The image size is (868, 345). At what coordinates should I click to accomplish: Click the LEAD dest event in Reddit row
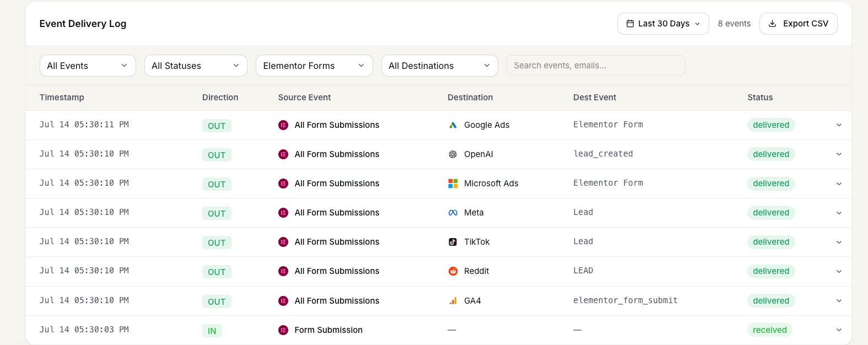pyautogui.click(x=583, y=271)
